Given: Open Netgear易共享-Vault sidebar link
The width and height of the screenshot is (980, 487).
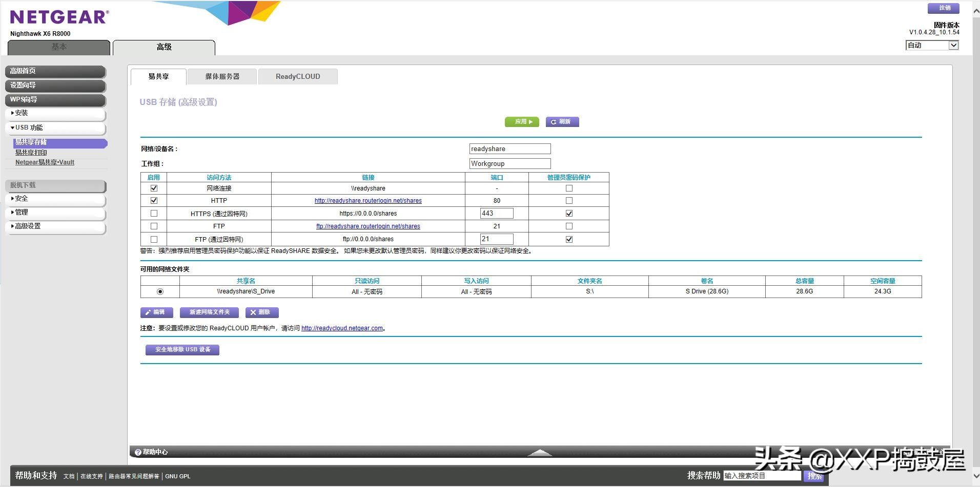Looking at the screenshot, I should pos(45,162).
